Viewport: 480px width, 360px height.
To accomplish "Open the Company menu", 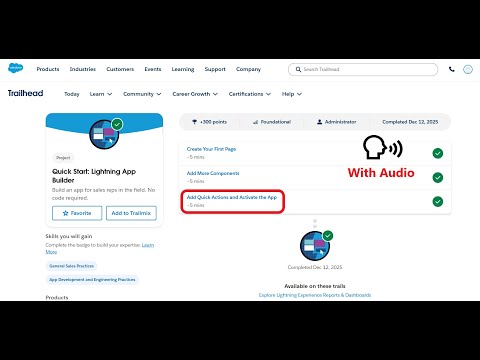I will pyautogui.click(x=248, y=69).
